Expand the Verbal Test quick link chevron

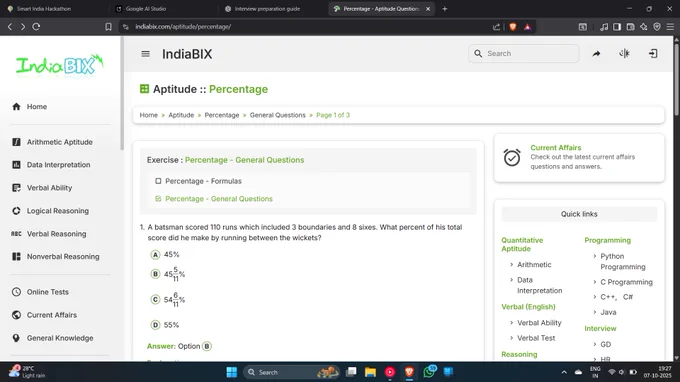(x=512, y=338)
